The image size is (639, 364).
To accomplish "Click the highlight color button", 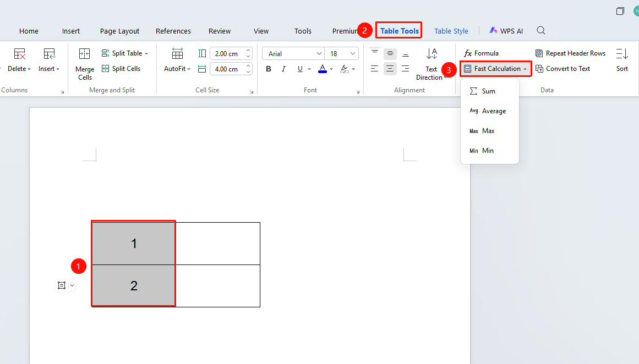I will 345,69.
